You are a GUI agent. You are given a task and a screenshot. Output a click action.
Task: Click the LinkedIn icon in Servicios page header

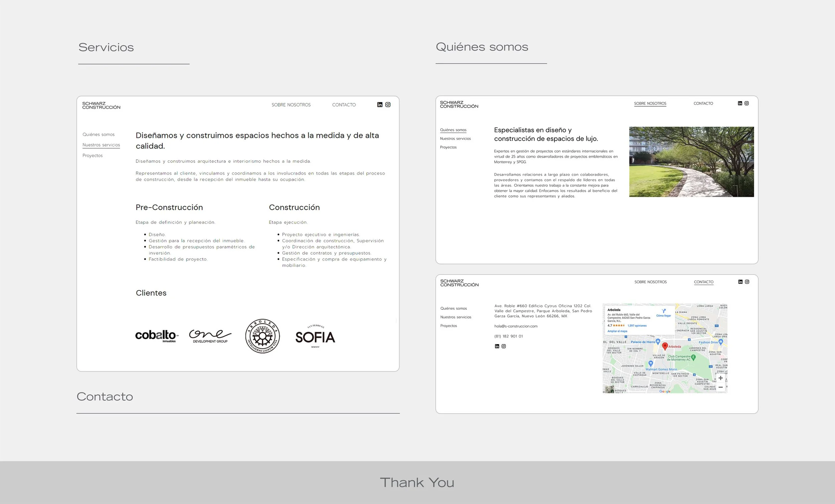(x=379, y=105)
